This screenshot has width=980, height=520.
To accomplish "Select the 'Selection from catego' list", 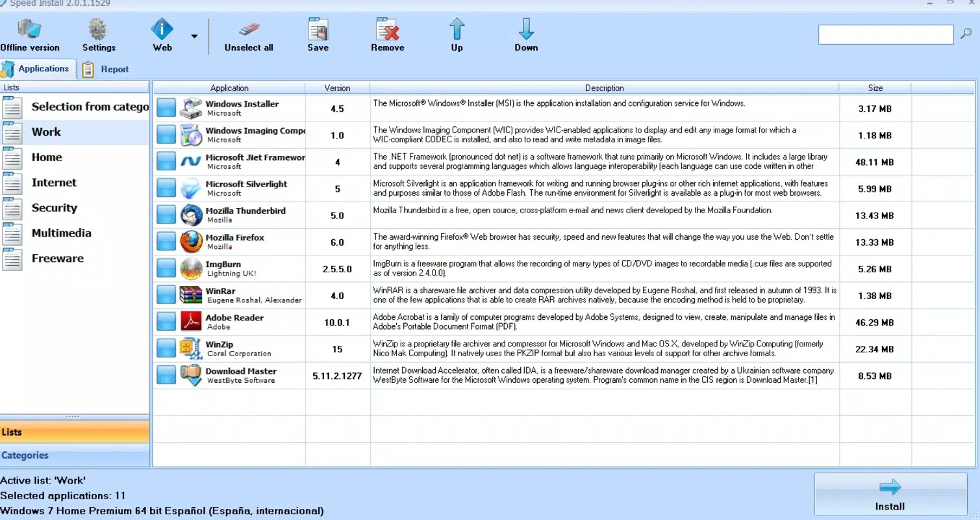I will [x=75, y=107].
